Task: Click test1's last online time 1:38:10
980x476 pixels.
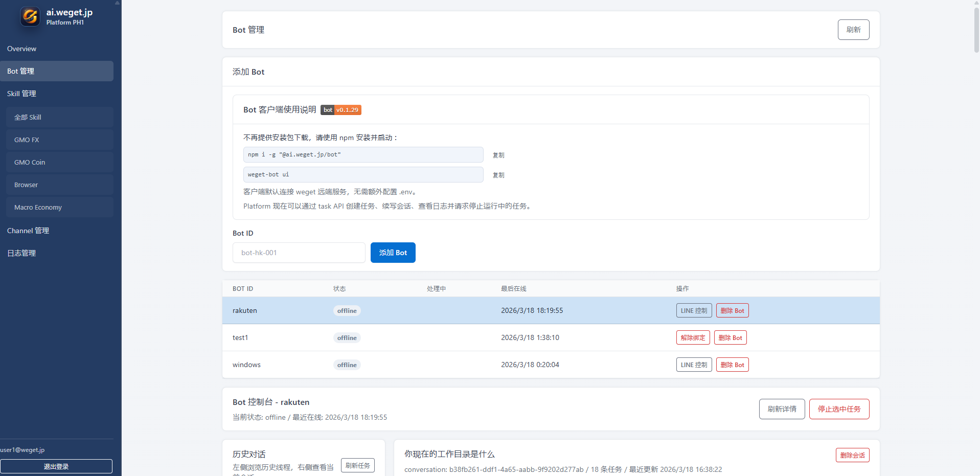Action: 530,337
